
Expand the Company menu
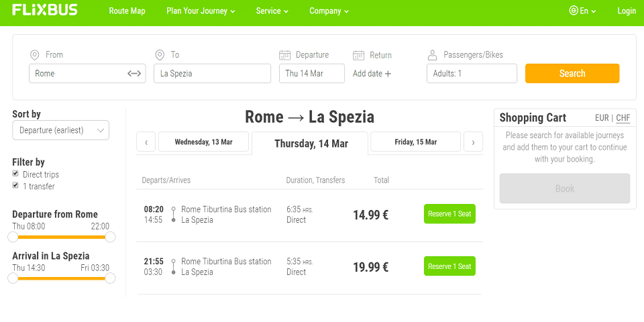[329, 11]
